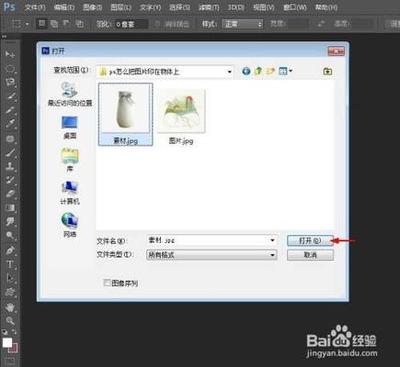Go to 网络 in places sidebar

[69, 225]
